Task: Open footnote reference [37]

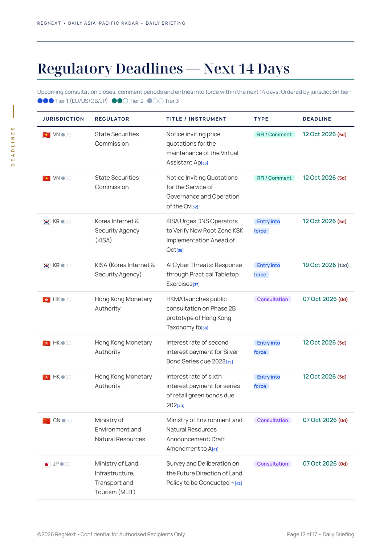Action: pyautogui.click(x=196, y=284)
